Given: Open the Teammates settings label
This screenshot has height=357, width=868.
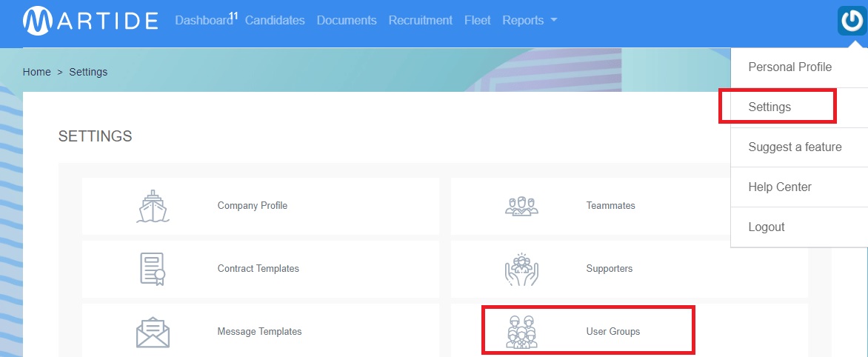Looking at the screenshot, I should [x=610, y=206].
